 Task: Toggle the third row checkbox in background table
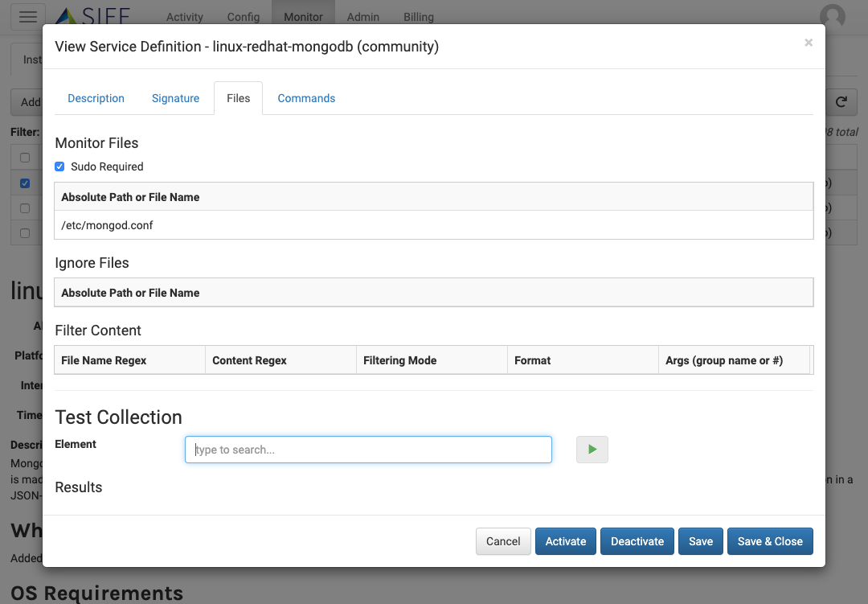pos(25,207)
